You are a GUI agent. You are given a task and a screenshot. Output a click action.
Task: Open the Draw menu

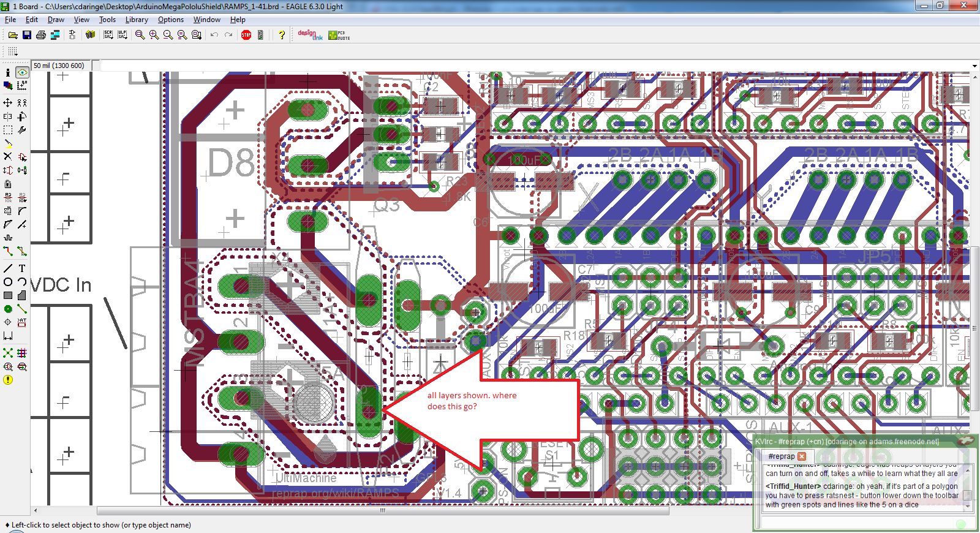click(56, 20)
